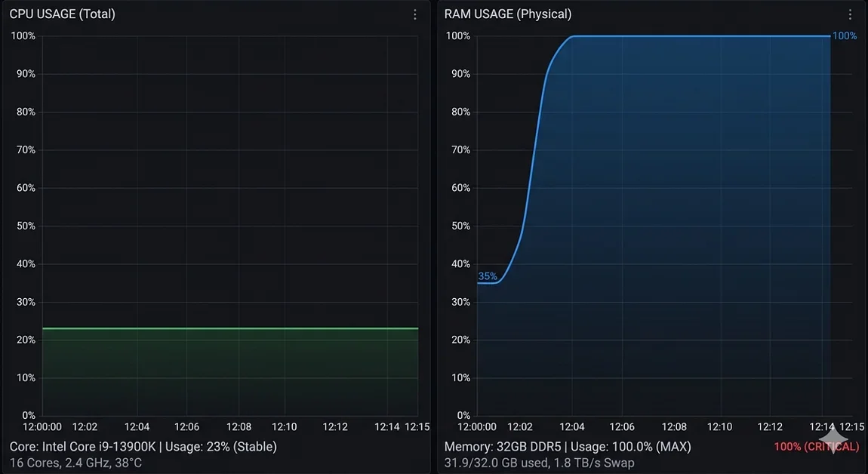Click the 12:06 tick on RAM chart axis

click(x=622, y=427)
